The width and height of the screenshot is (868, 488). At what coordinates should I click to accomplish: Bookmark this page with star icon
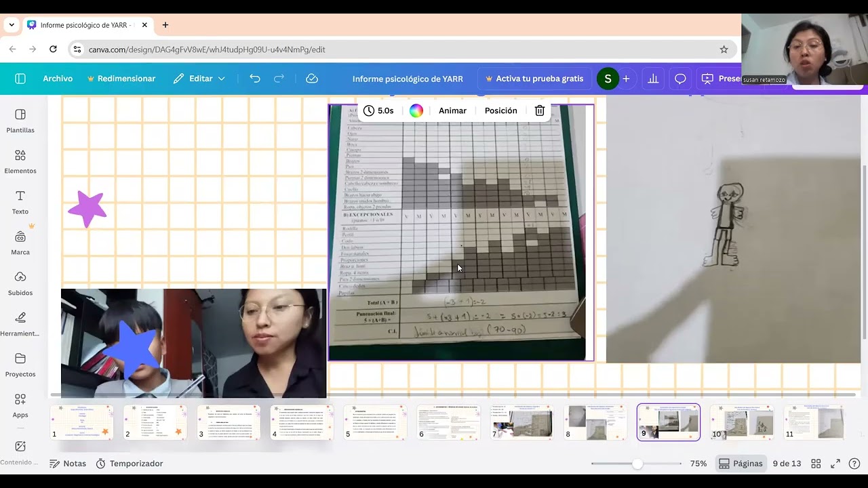click(724, 49)
